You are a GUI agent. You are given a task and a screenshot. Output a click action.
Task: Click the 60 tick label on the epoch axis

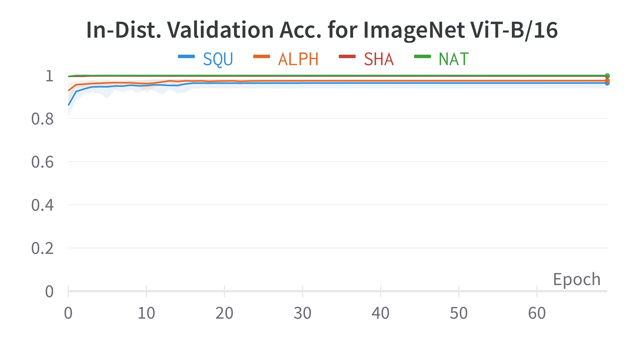[537, 313]
